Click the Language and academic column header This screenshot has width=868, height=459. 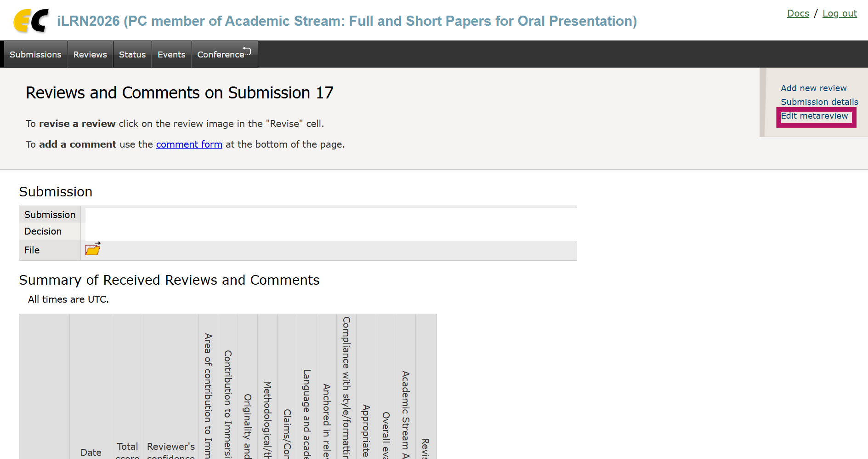[307, 413]
